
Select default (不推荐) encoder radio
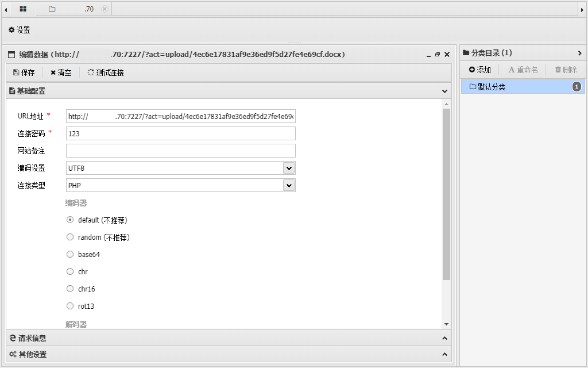[69, 220]
